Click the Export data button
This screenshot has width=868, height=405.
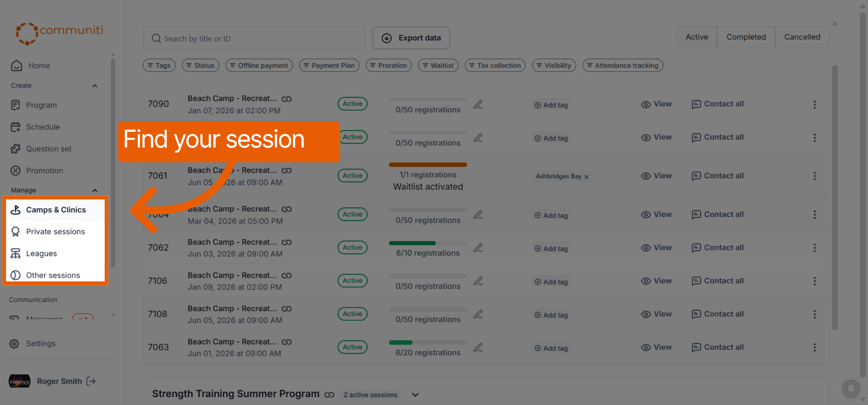(x=411, y=38)
